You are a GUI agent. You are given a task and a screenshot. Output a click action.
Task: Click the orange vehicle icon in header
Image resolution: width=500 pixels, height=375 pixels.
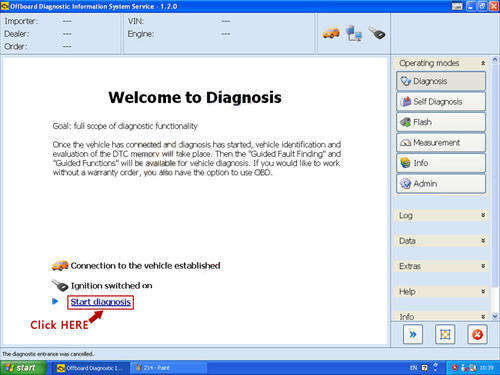pos(331,33)
